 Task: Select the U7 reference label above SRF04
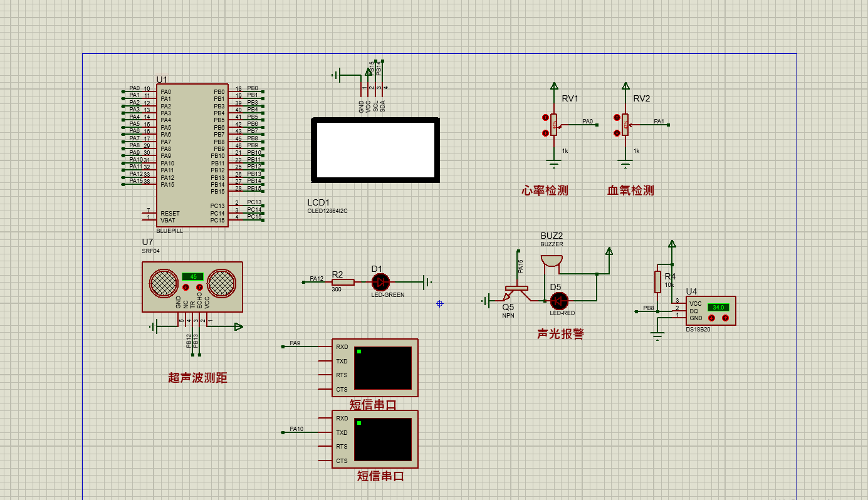(x=147, y=242)
